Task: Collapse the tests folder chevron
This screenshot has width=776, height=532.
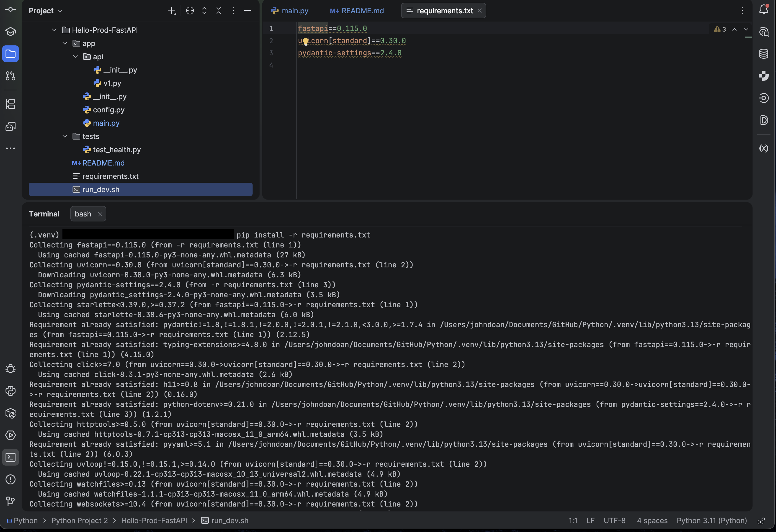Action: point(65,136)
